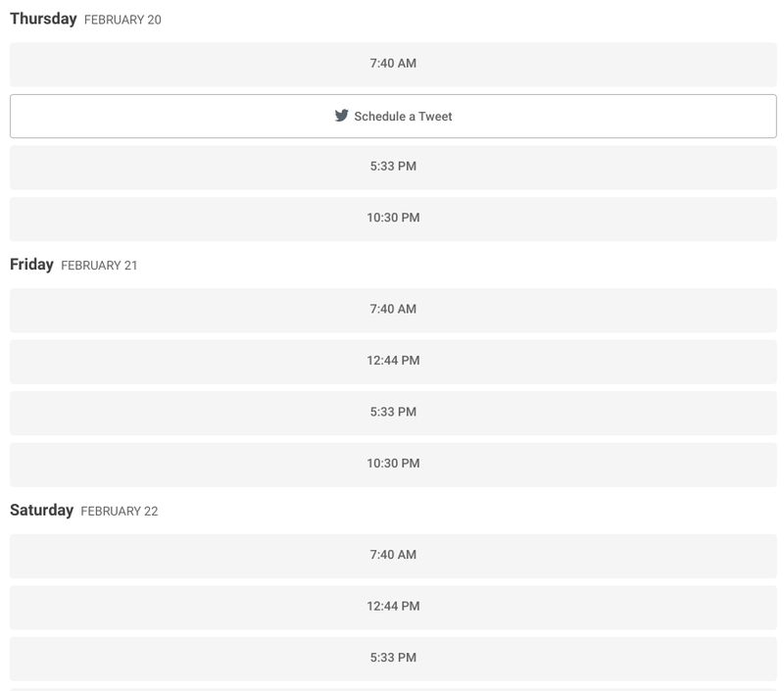Select Friday 12:44 PM slot
The width and height of the screenshot is (784, 691).
(393, 362)
